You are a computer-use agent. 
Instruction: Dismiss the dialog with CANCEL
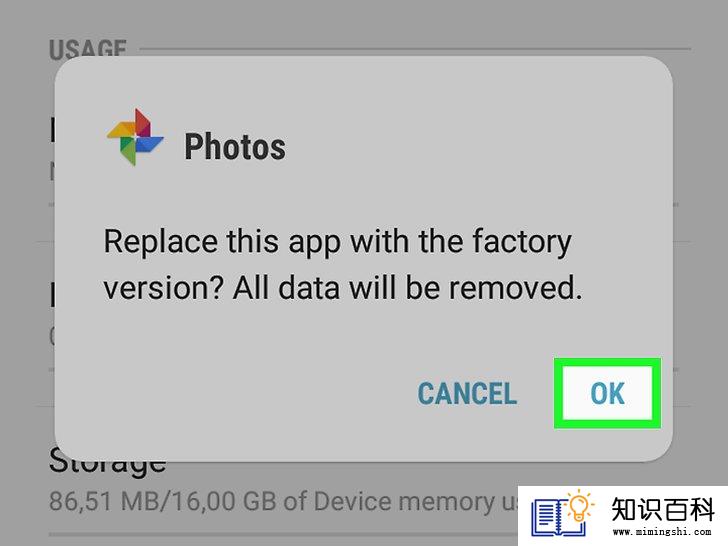(x=467, y=394)
